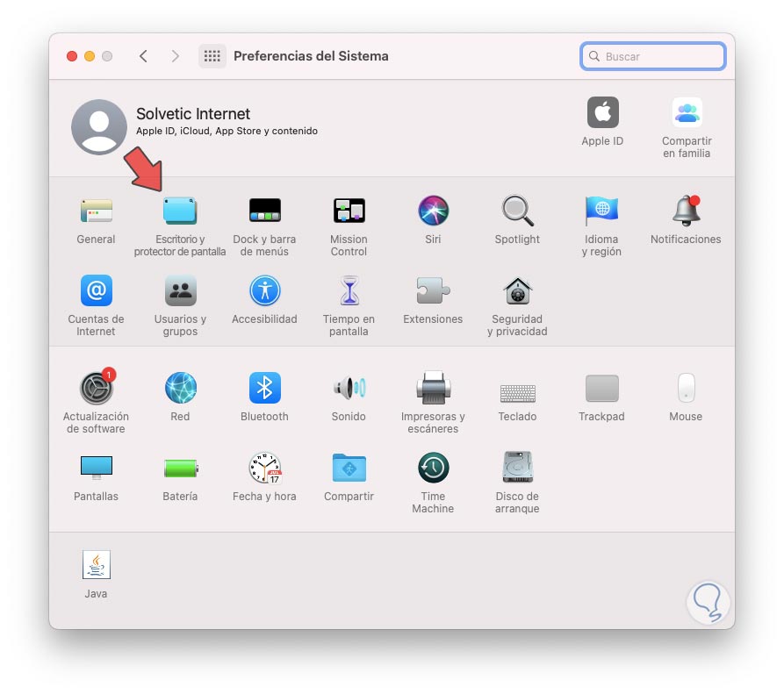
Task: Open Fecha y hora pane
Action: 264,468
